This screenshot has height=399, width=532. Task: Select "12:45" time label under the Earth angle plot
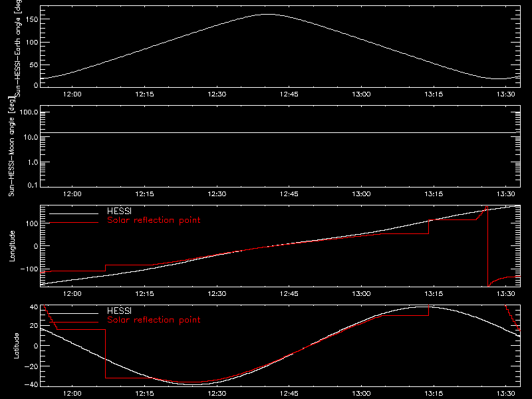coord(289,94)
